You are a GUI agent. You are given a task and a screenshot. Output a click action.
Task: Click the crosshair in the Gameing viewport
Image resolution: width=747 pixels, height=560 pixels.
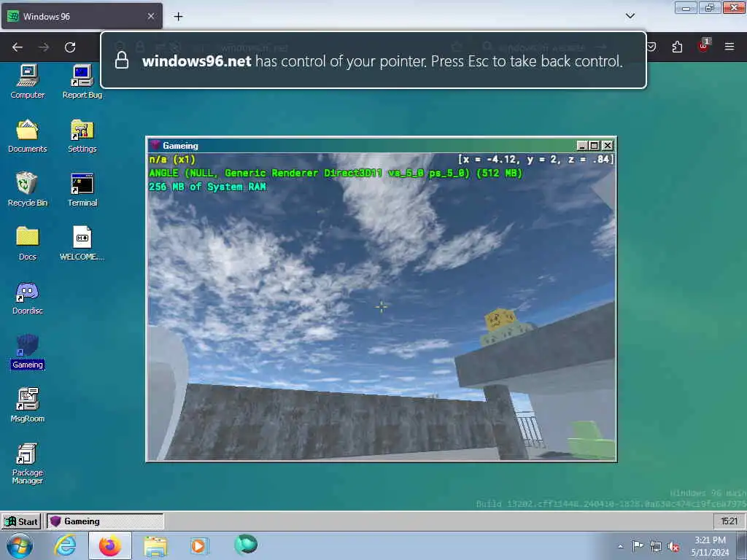(381, 307)
